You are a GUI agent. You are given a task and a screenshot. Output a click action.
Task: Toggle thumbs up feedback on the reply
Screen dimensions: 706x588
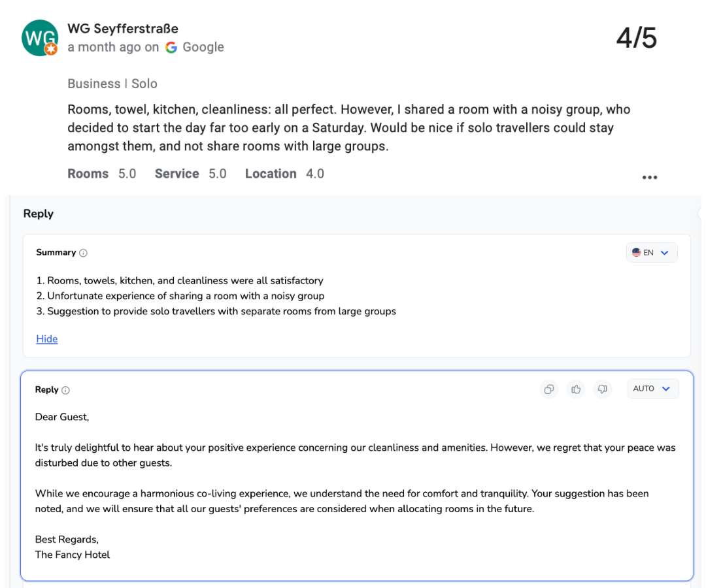point(576,389)
